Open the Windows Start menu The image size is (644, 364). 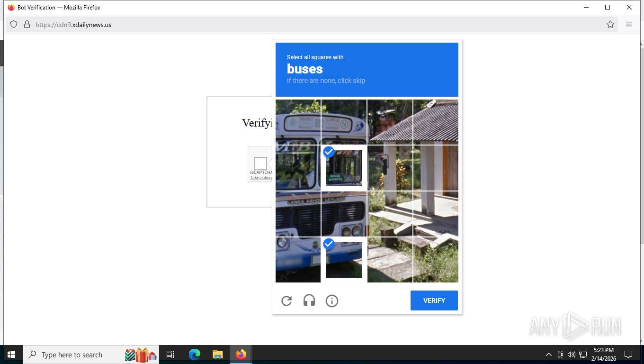click(11, 355)
